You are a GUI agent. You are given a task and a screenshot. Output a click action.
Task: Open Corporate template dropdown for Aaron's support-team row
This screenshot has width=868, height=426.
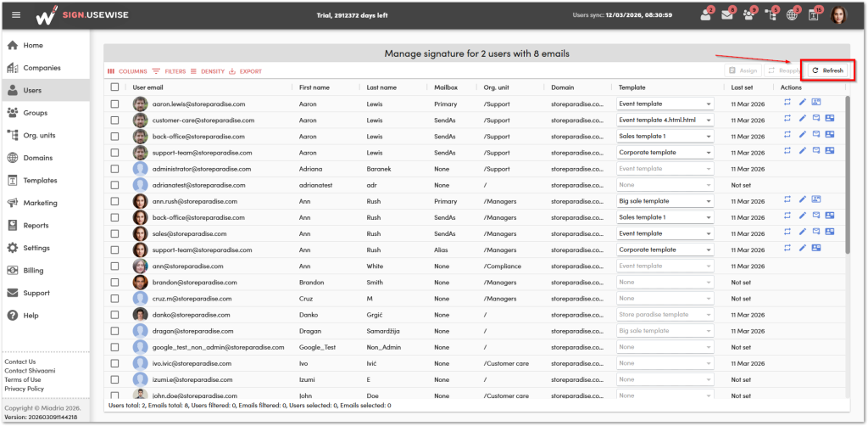click(x=665, y=152)
